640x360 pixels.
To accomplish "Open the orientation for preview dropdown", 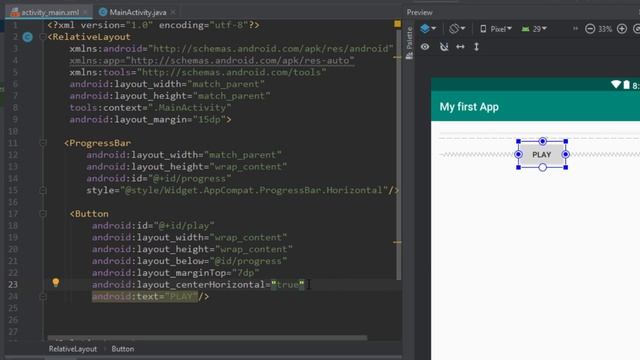I will pyautogui.click(x=457, y=29).
